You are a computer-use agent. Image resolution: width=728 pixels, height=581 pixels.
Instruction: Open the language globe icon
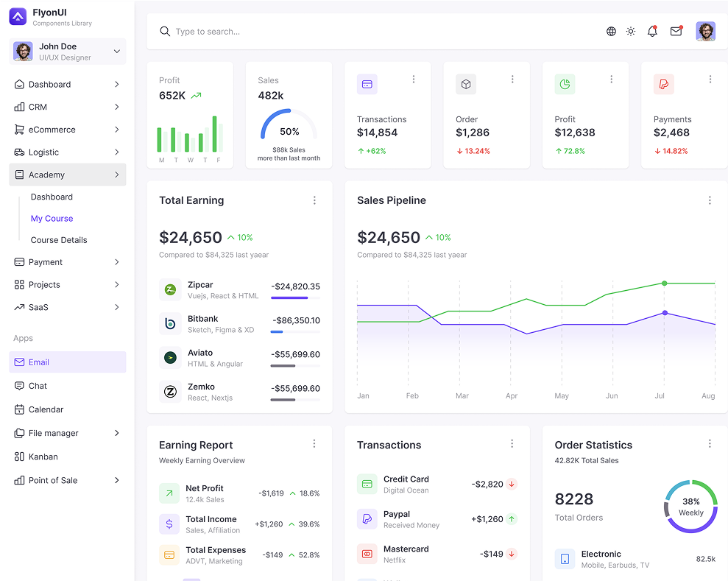(x=611, y=31)
